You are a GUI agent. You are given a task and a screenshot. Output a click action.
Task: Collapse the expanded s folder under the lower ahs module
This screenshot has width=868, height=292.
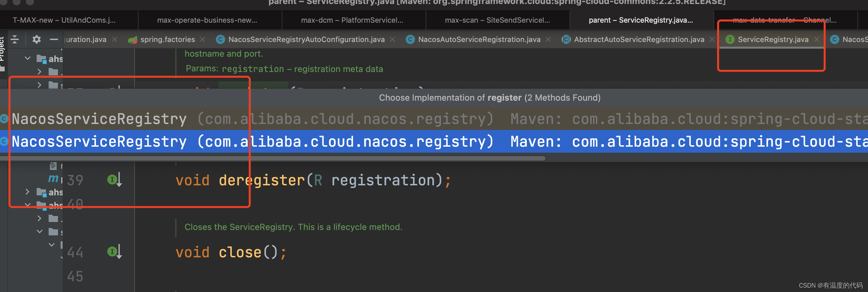click(39, 232)
